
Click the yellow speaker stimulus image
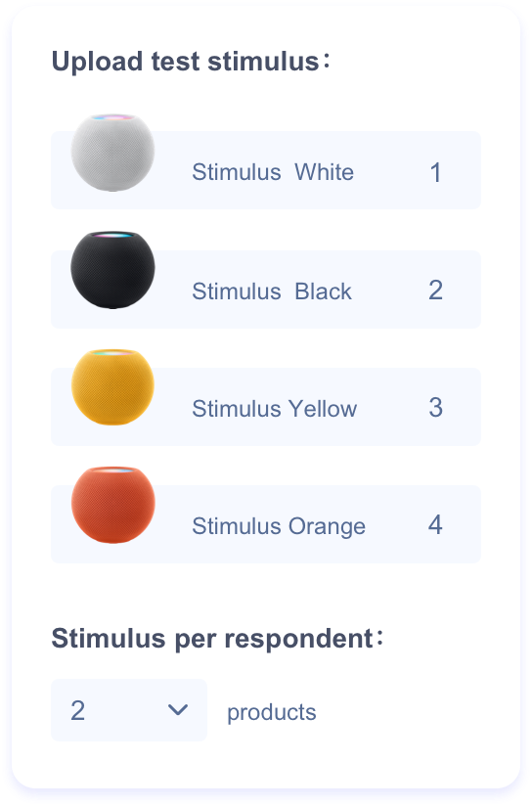(112, 387)
